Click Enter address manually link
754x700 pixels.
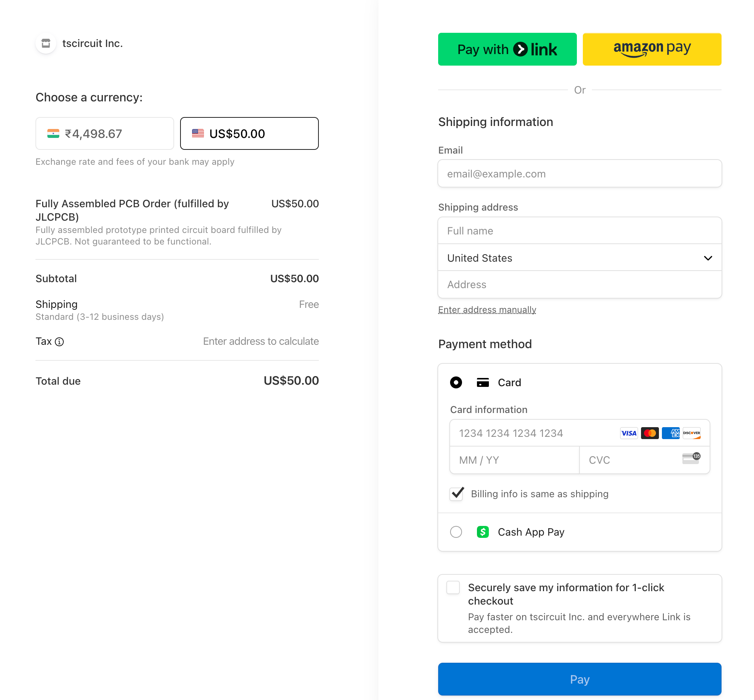click(x=487, y=310)
